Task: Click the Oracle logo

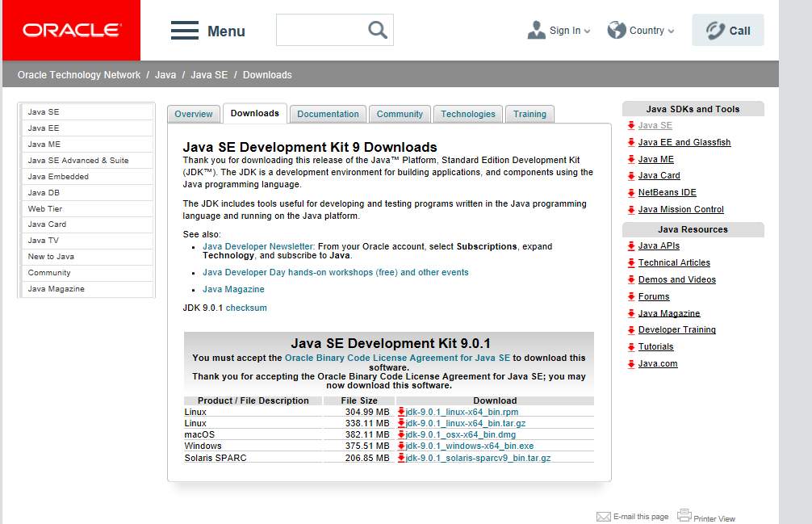Action: (x=72, y=30)
